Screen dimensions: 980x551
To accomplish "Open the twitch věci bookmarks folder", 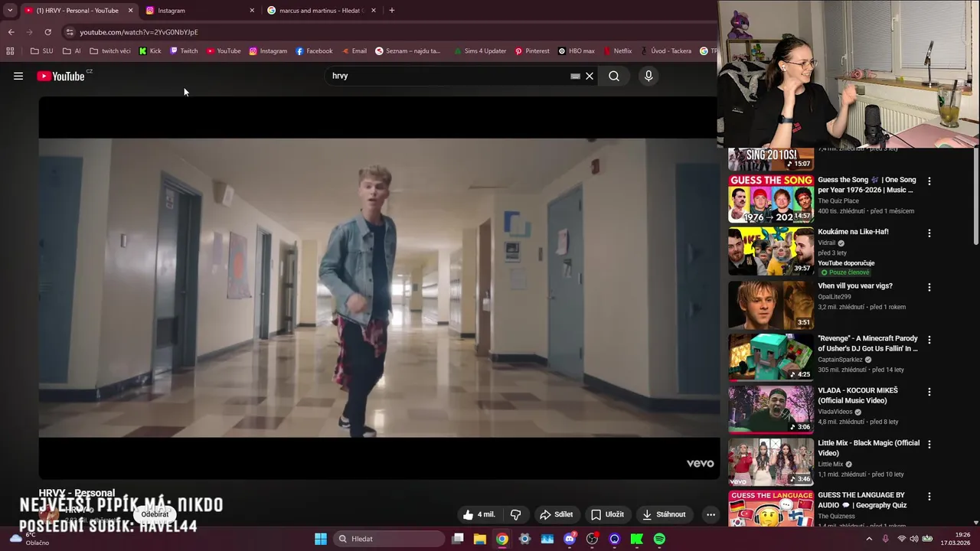I will pos(110,51).
